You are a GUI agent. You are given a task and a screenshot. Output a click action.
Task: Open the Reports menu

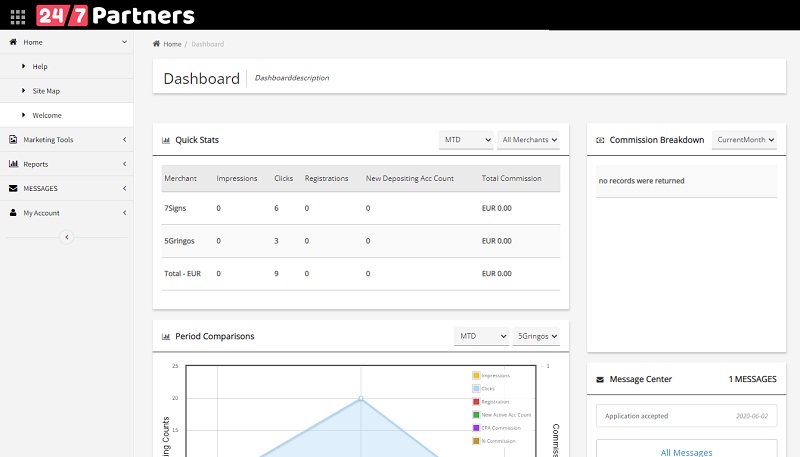point(66,164)
